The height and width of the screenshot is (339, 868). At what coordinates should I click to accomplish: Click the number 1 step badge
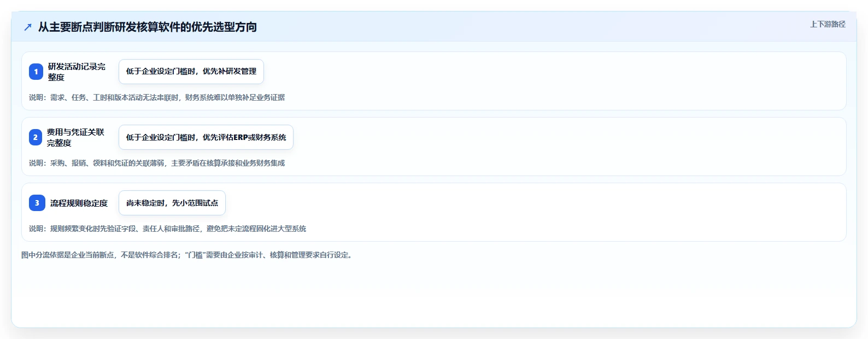pos(36,72)
